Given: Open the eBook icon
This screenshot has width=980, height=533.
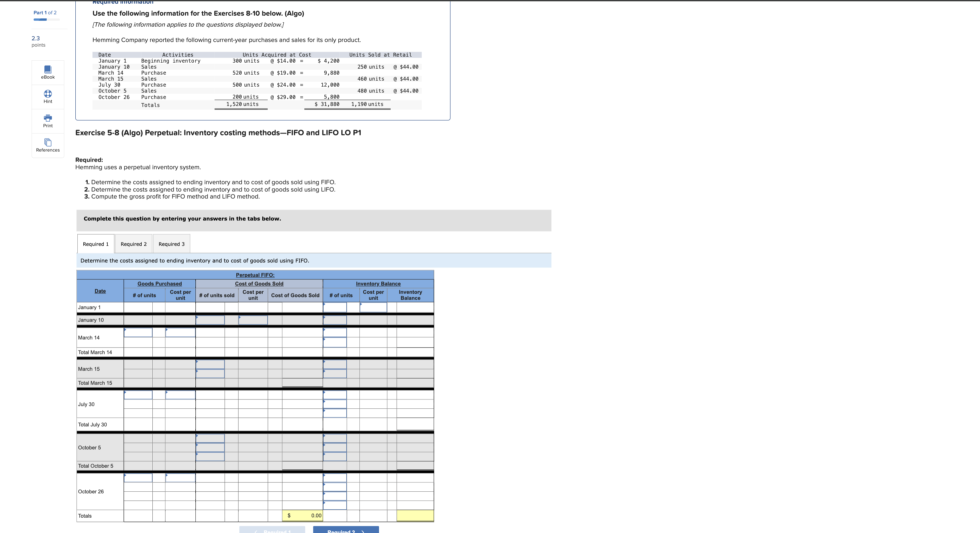Looking at the screenshot, I should [x=48, y=70].
